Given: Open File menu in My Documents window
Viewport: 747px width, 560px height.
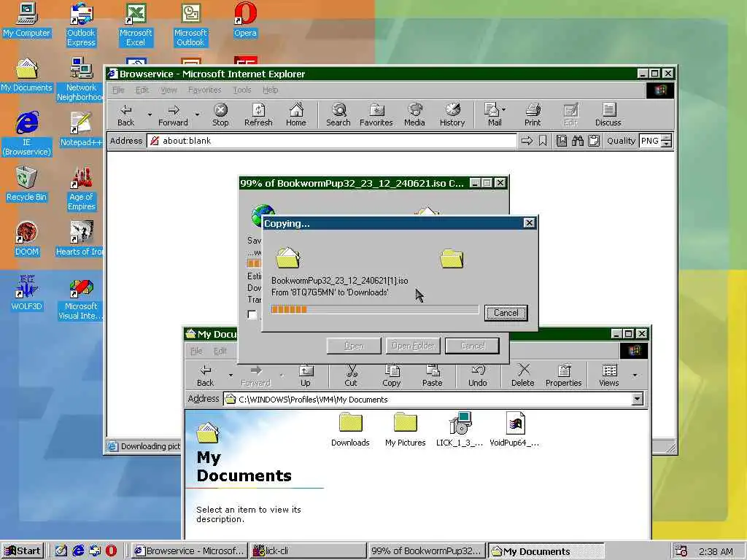Looking at the screenshot, I should click(x=196, y=351).
